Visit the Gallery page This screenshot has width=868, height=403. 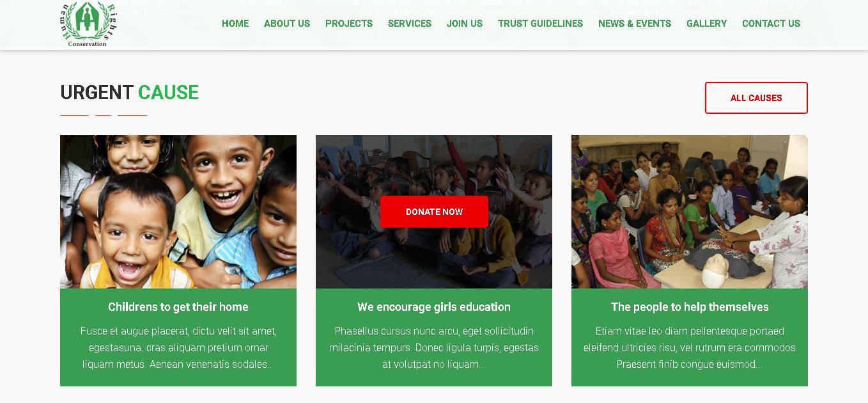[706, 24]
